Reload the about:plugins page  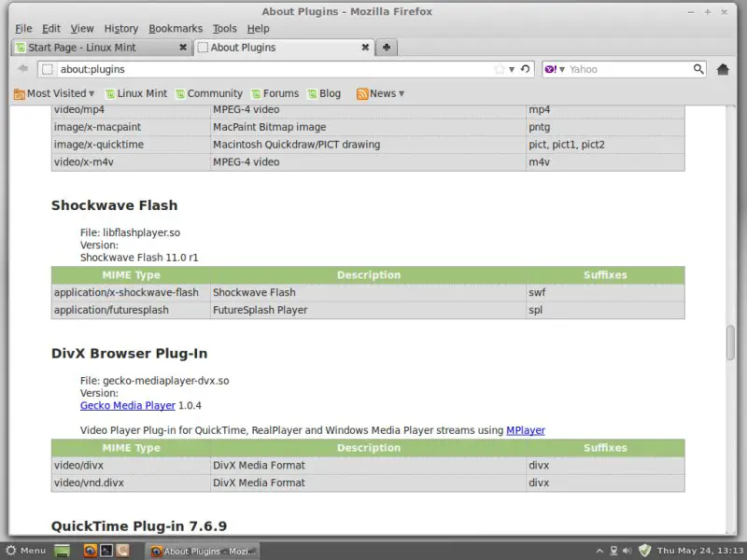(x=525, y=69)
